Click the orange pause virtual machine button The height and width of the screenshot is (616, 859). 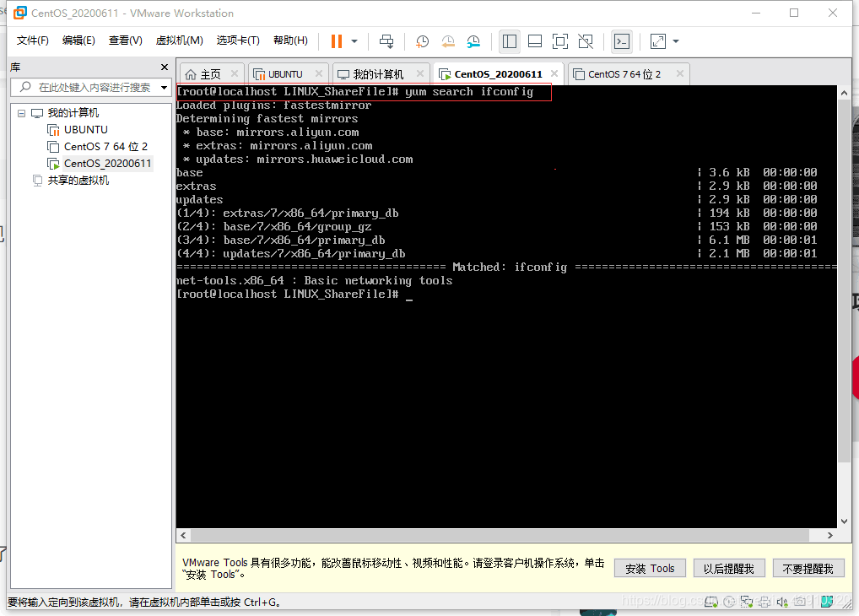point(337,41)
